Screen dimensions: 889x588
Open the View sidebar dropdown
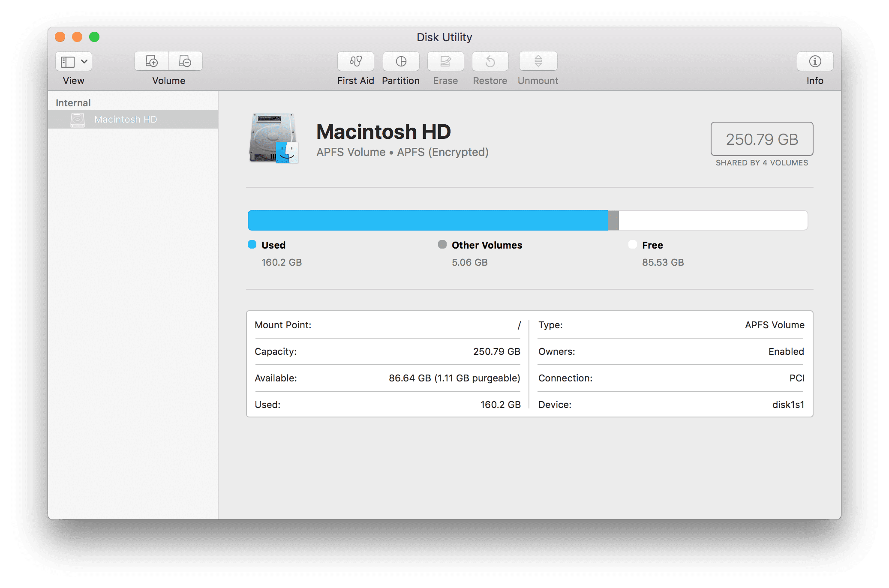tap(73, 61)
